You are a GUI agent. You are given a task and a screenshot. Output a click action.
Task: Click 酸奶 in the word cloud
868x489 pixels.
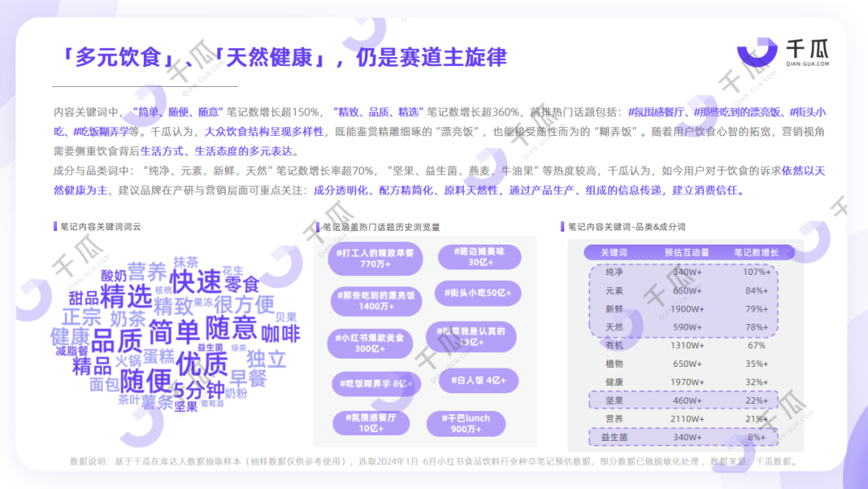[x=114, y=276]
